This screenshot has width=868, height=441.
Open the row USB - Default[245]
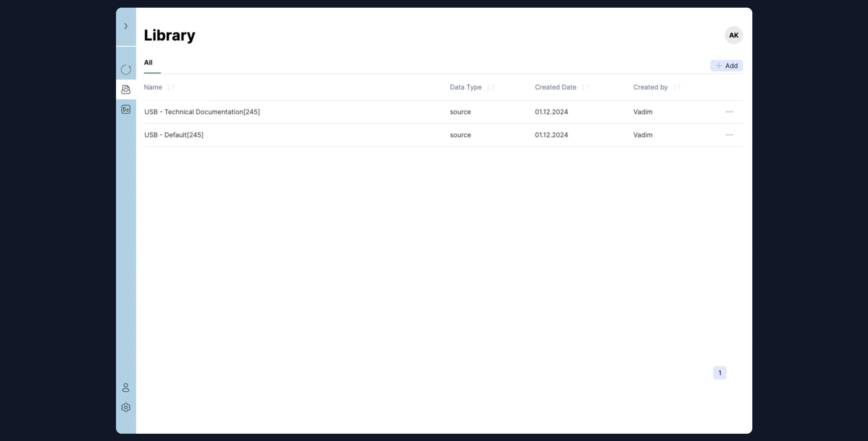coord(174,134)
